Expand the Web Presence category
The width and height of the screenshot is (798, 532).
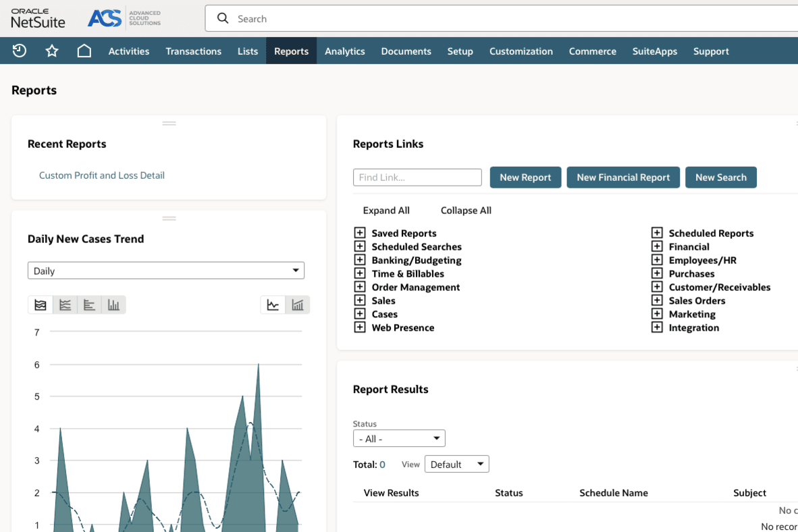point(360,327)
